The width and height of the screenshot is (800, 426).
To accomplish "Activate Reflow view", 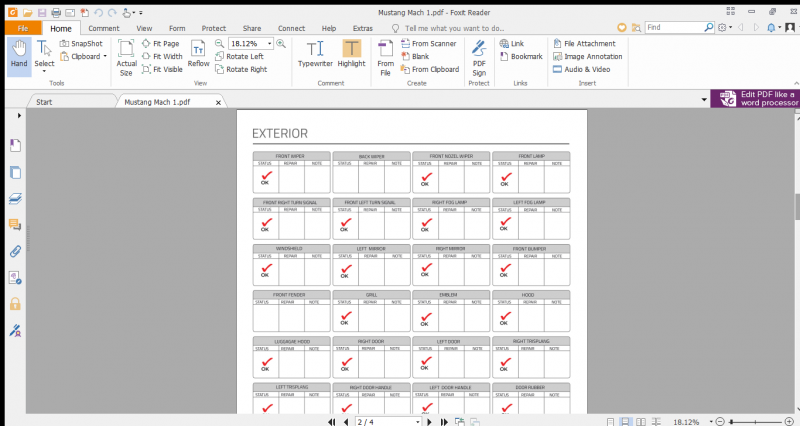I will pyautogui.click(x=198, y=54).
